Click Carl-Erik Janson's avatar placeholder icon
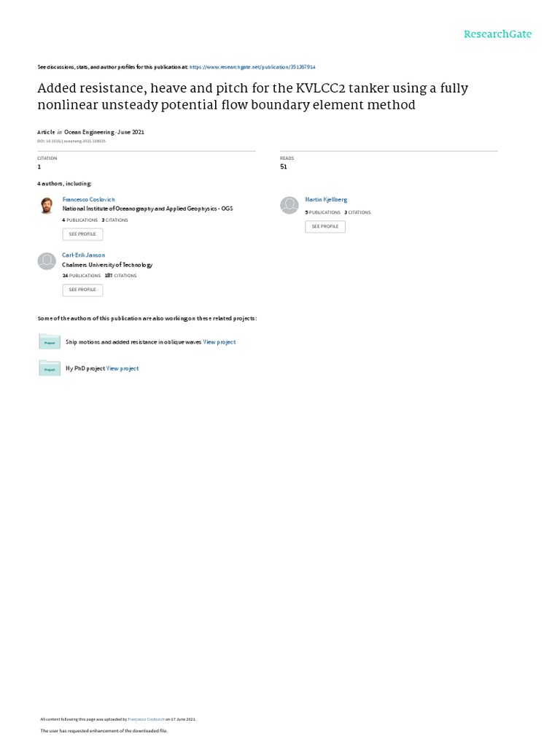 pos(46,260)
